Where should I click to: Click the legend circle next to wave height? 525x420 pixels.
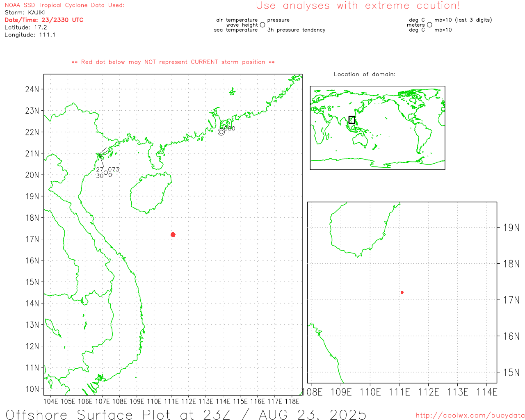(262, 25)
